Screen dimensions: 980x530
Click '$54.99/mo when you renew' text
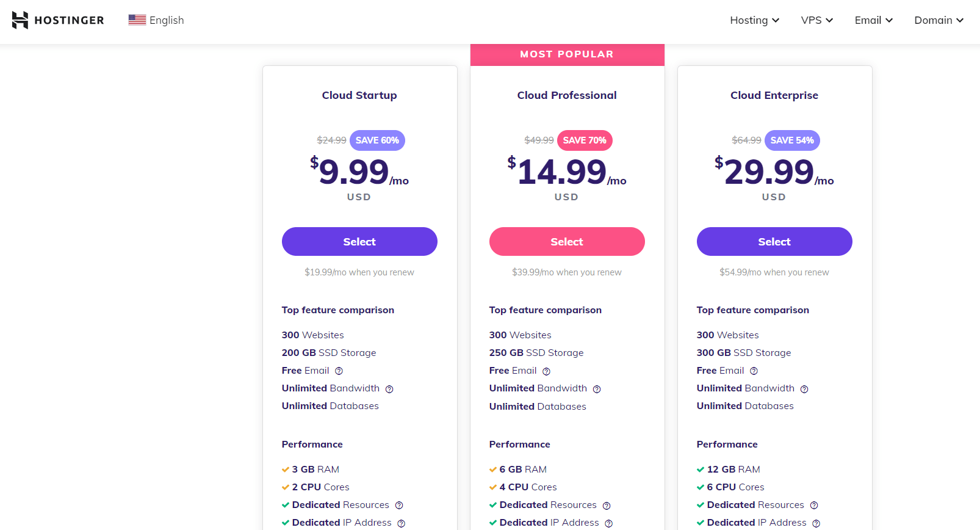click(774, 272)
